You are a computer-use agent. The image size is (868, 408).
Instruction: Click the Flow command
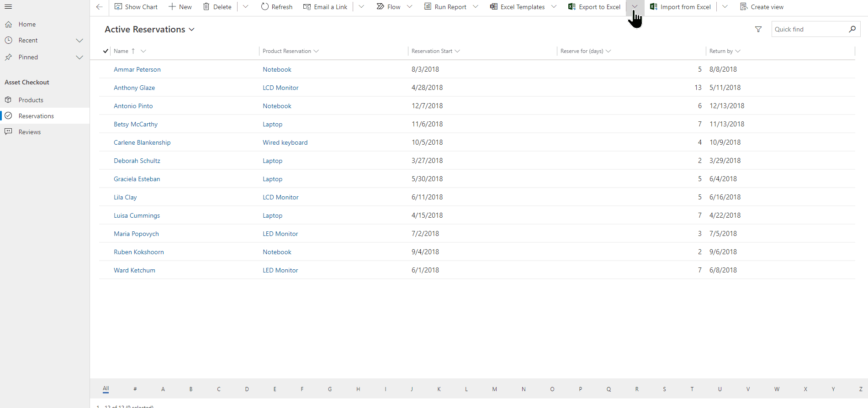[388, 7]
